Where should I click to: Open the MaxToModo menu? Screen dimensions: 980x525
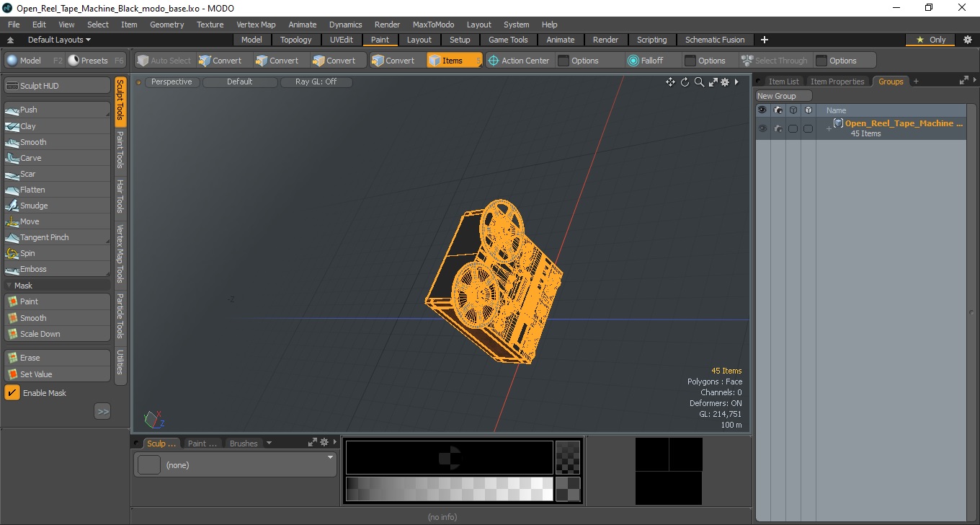click(433, 25)
